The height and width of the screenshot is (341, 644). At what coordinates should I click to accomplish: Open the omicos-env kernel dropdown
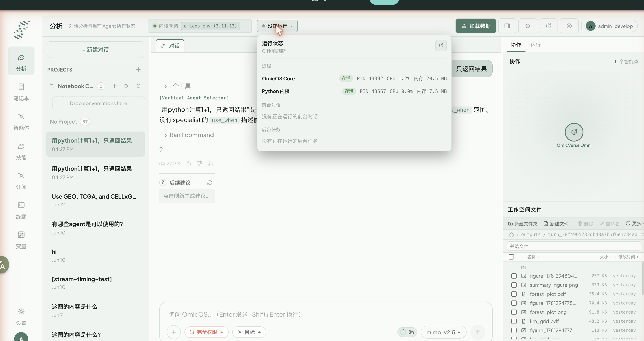[x=199, y=26]
